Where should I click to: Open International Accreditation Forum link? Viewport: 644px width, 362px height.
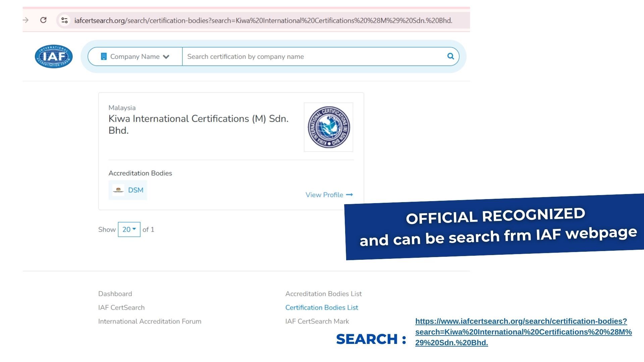pos(150,321)
